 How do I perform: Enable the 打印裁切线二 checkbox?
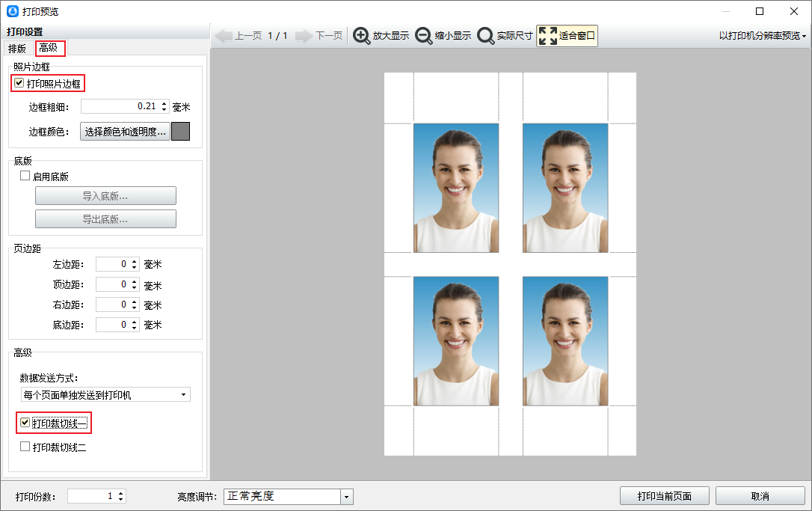click(25, 447)
